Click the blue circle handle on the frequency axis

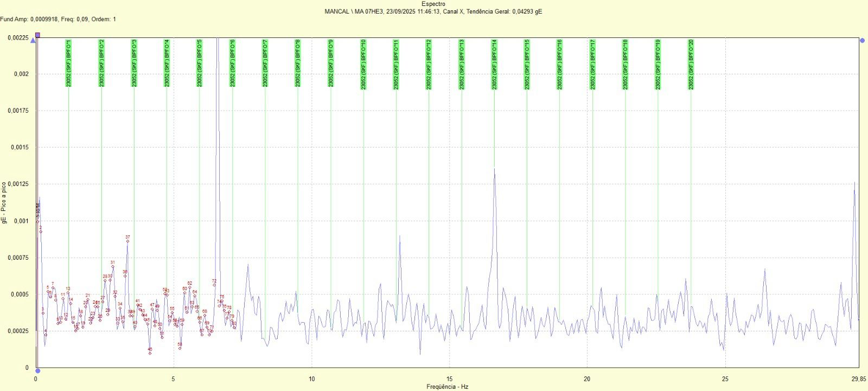click(x=37, y=371)
